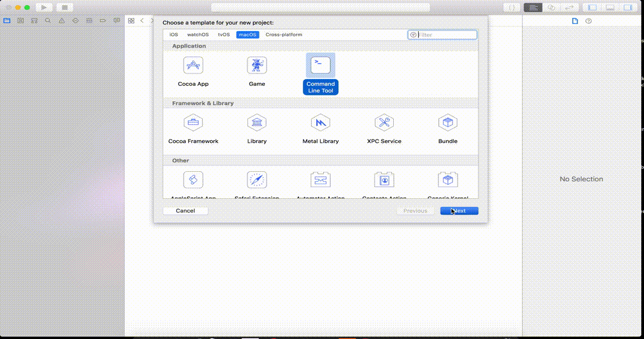Open the Project navigator folder icon
The image size is (644, 339).
[7, 20]
